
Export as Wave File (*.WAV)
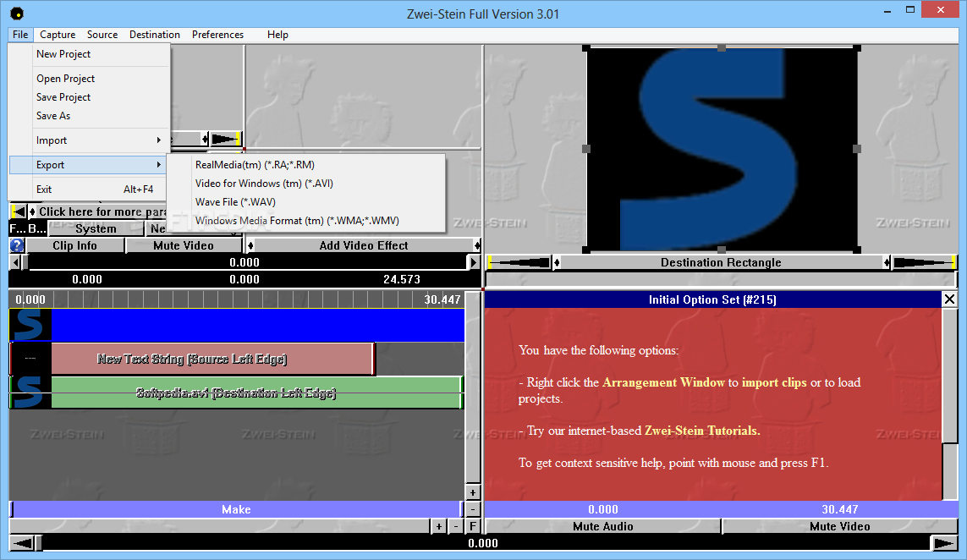(x=306, y=201)
